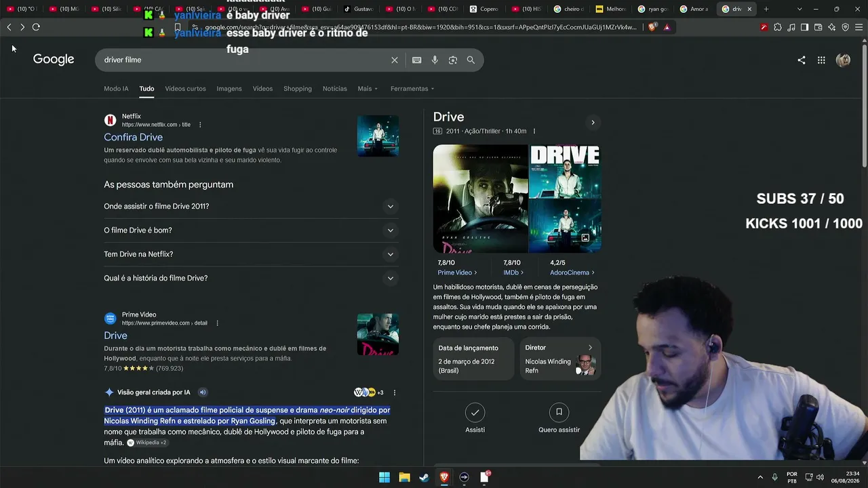
Task: Open the three-dot menu in the Drive knowledge panel
Action: click(534, 131)
